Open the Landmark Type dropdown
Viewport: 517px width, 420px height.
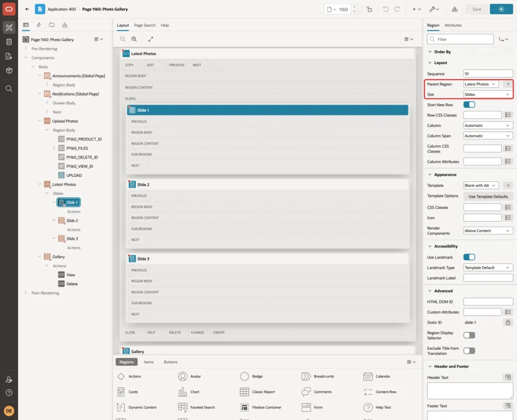coord(488,268)
